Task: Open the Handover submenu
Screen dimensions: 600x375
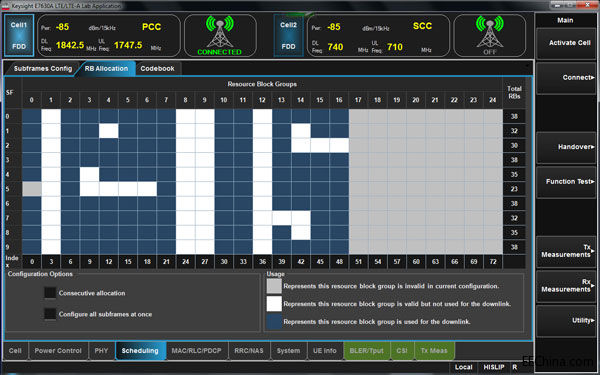Action: tap(566, 147)
